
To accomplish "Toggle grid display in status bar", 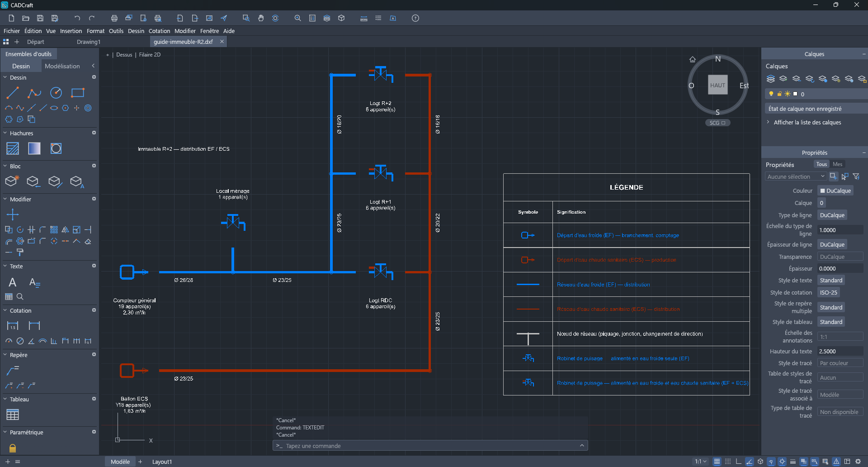I will (717, 462).
